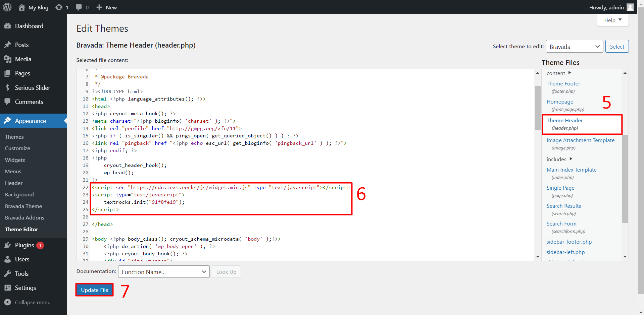Open the Function Name documentation dropdown
Viewport: 644px width, 315px height.
tap(164, 272)
